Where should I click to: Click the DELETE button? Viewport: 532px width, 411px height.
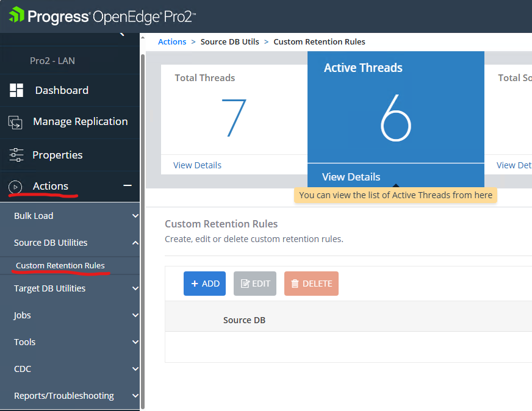(311, 284)
